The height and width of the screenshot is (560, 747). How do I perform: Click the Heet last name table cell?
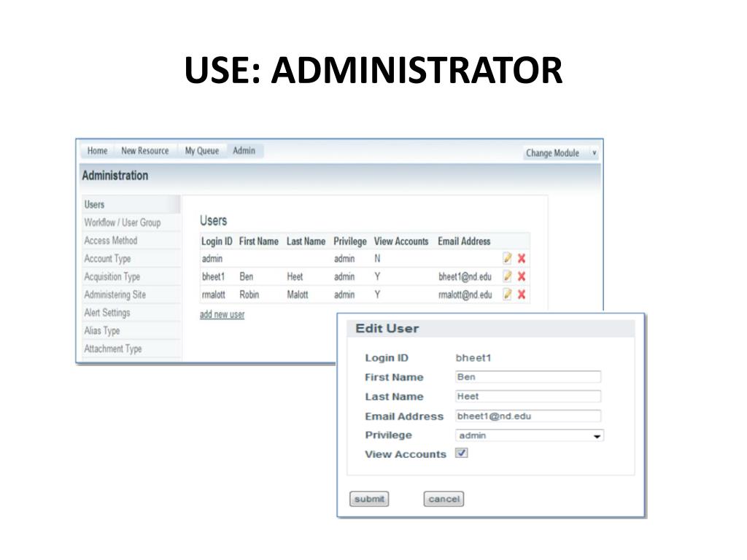coord(295,276)
